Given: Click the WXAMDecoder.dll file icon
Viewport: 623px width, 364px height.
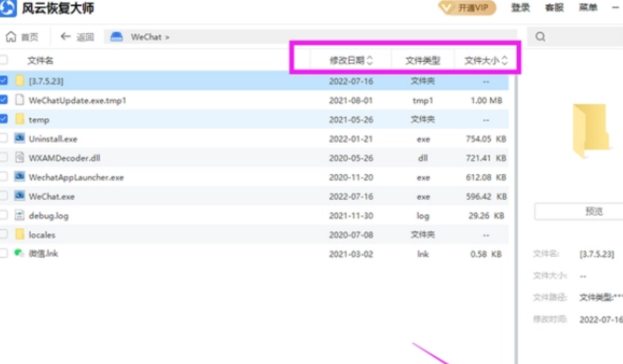Looking at the screenshot, I should point(20,157).
